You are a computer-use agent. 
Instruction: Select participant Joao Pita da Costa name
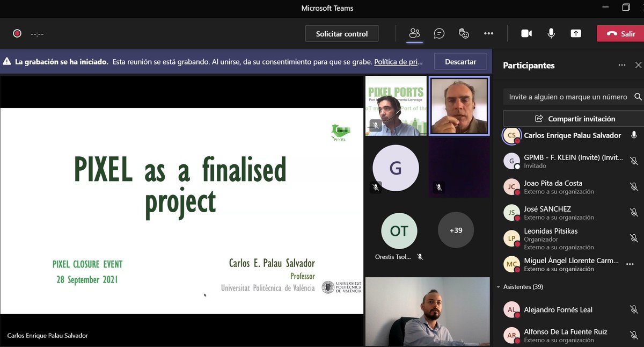pyautogui.click(x=553, y=183)
